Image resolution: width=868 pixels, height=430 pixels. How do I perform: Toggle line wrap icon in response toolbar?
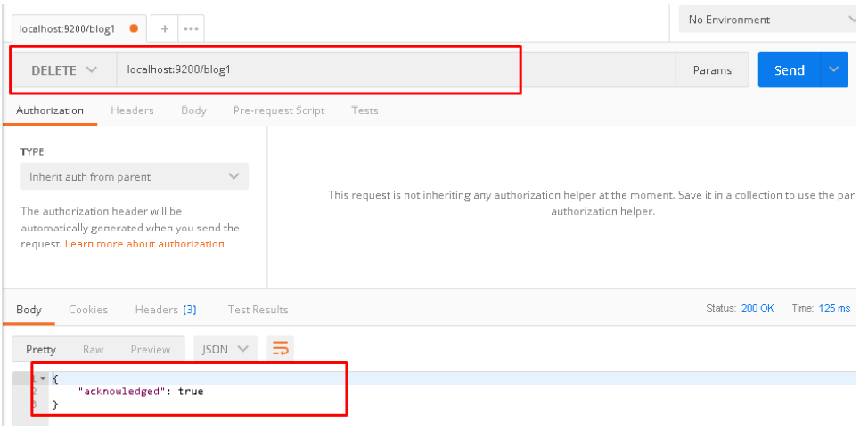pos(280,349)
